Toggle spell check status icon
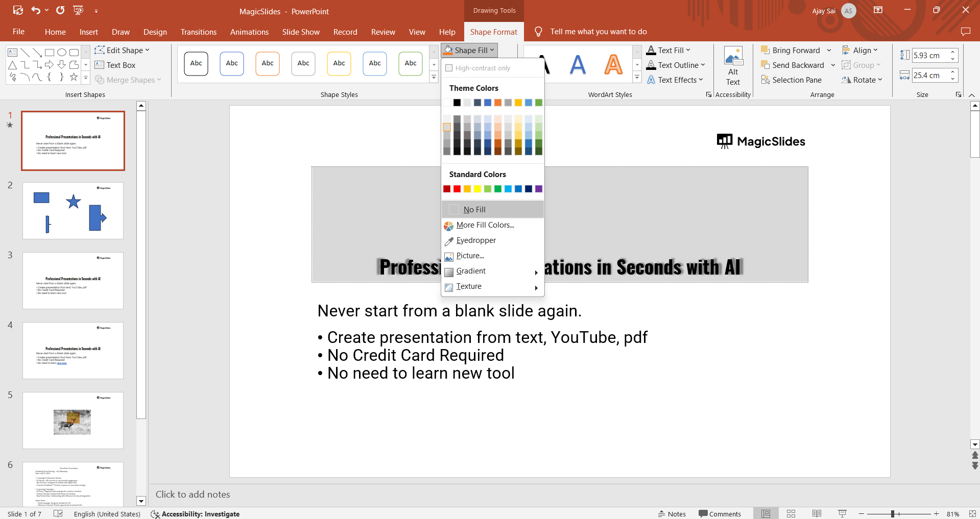Viewport: 980px width, 519px height. (58, 513)
